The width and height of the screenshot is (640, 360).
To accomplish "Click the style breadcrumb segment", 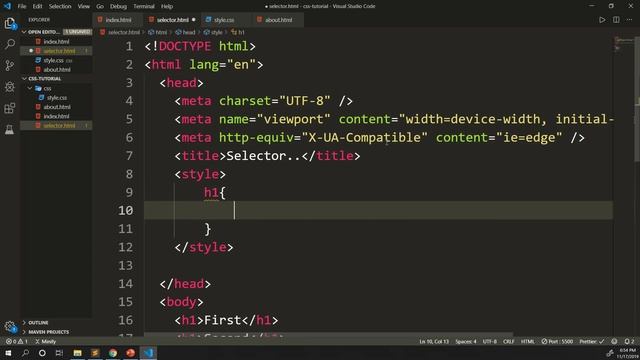I will (213, 32).
